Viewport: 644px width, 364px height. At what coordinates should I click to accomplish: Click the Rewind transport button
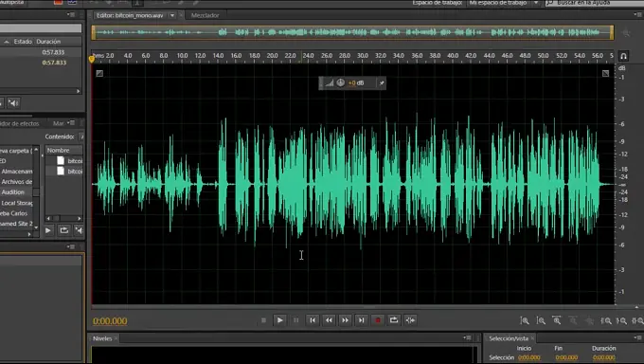(x=329, y=320)
